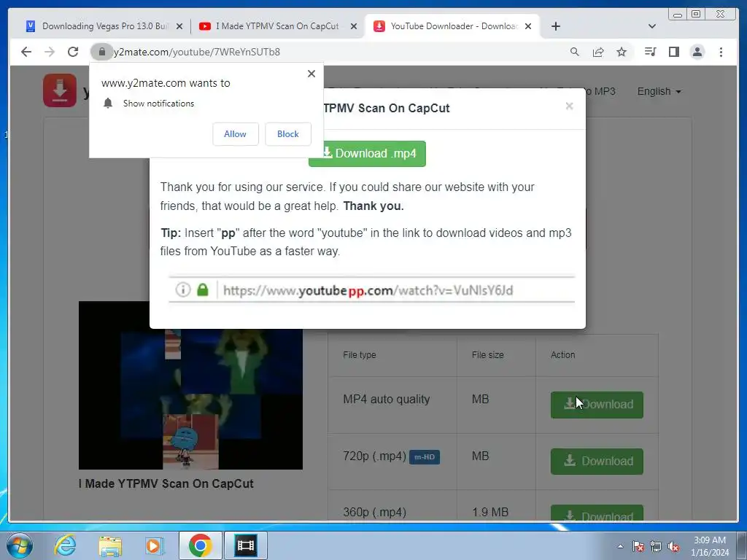Click the File size column header
Image resolution: width=747 pixels, height=560 pixels.
point(487,355)
